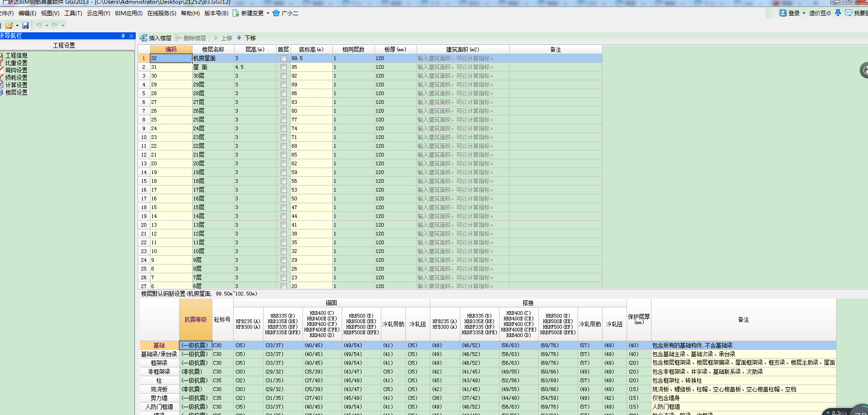
Task: Open the undo history dropdown arrow
Action: point(47,25)
